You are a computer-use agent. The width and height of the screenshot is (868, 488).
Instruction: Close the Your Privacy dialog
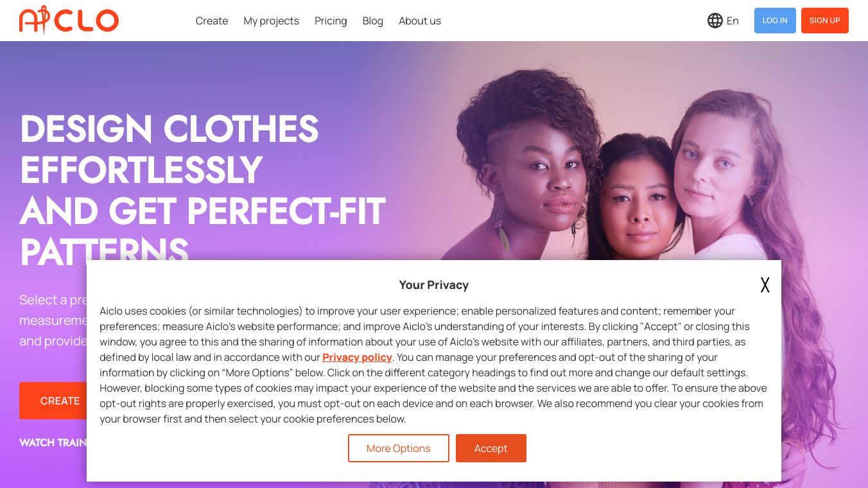tap(765, 285)
